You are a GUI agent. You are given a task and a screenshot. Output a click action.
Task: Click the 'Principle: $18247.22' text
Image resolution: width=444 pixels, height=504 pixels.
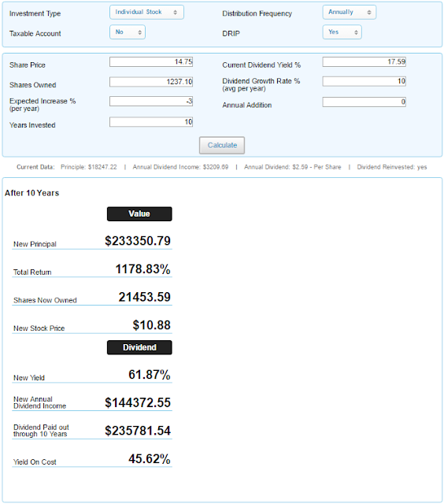pos(89,167)
